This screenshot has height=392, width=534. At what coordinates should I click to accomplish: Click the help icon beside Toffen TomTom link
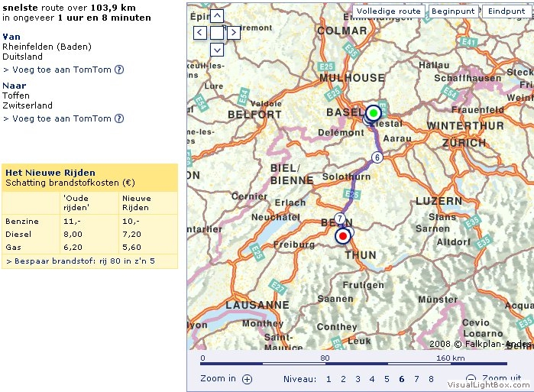tap(119, 118)
